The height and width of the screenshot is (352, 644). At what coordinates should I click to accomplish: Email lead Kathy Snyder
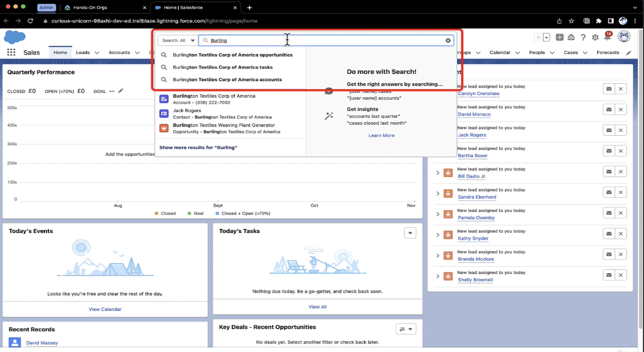click(609, 234)
